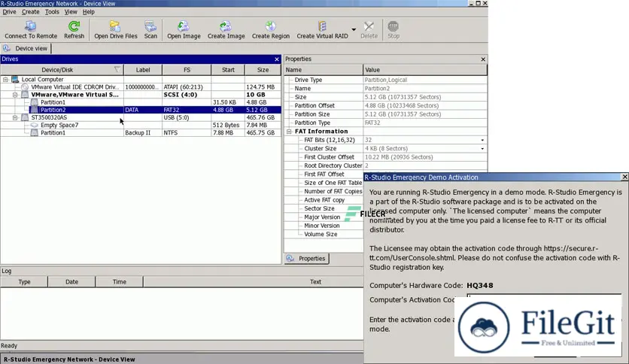The height and width of the screenshot is (364, 629).
Task: Click the Drive Type value Partition,Logical
Action: pyautogui.click(x=385, y=80)
